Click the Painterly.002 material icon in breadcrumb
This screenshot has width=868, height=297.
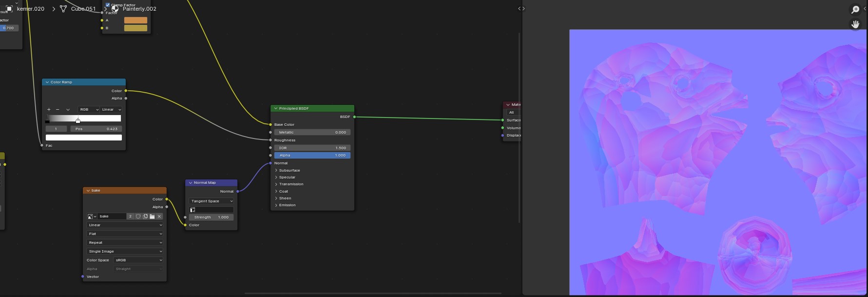115,9
